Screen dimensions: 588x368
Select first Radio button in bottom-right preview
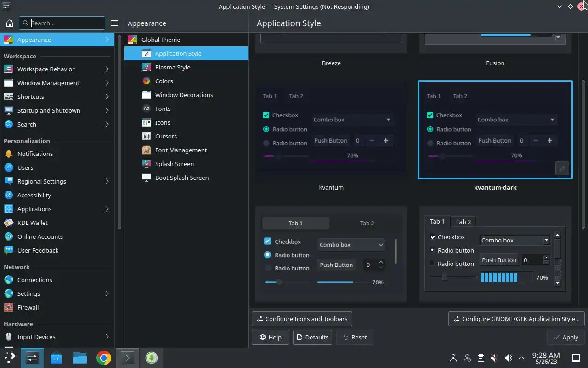[432, 250]
